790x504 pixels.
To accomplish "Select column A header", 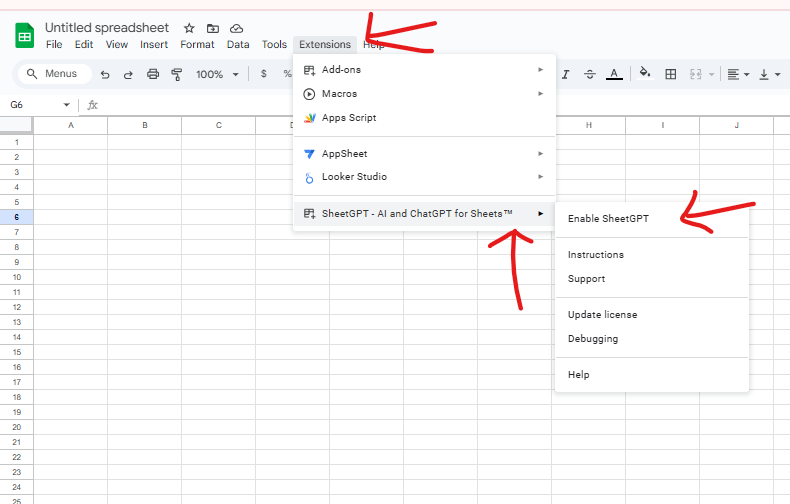I will [x=71, y=125].
